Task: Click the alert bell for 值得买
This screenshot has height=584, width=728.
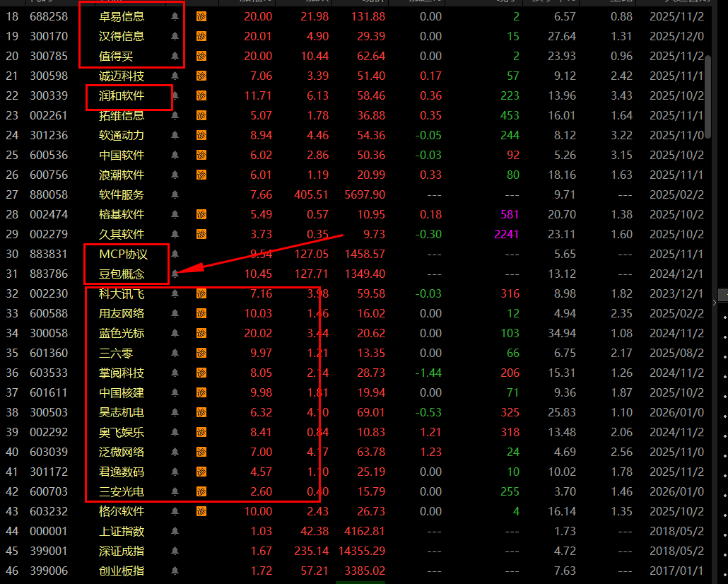Action: click(175, 57)
